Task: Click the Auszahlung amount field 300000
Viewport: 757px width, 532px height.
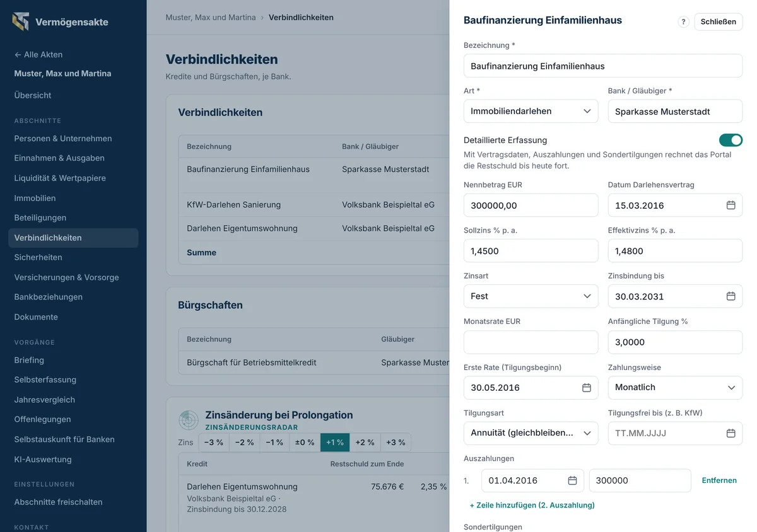Action: pos(640,480)
